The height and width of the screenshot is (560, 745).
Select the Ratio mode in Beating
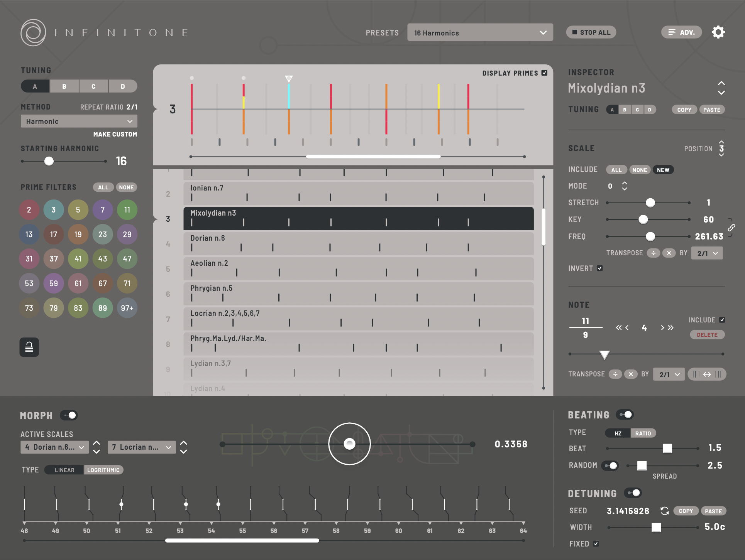[643, 433]
